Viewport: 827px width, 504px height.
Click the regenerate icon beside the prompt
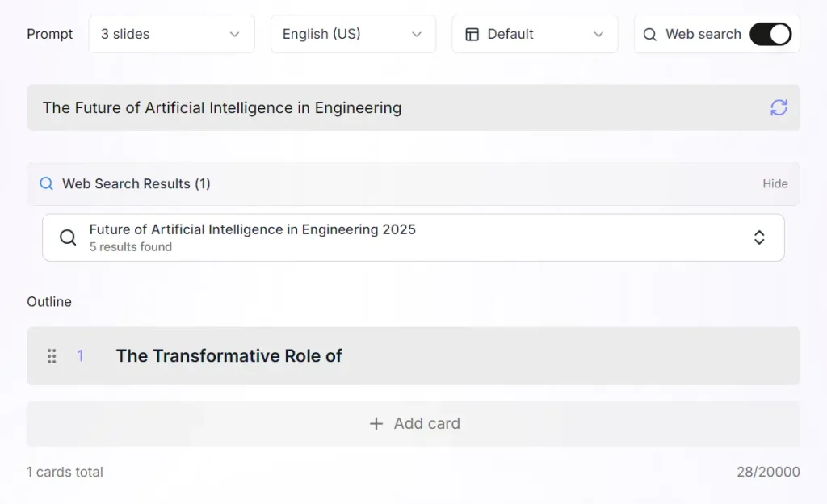click(x=778, y=107)
